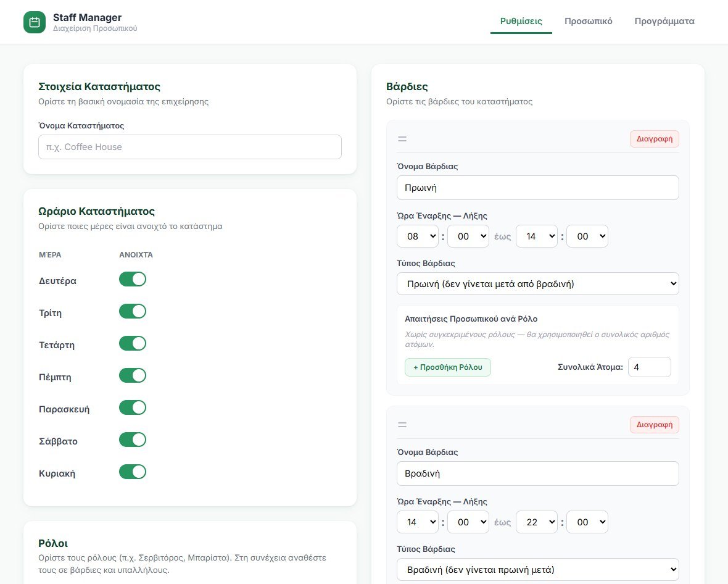Open the Πρωινή shift end hour dropdown
The height and width of the screenshot is (584, 728).
[537, 236]
